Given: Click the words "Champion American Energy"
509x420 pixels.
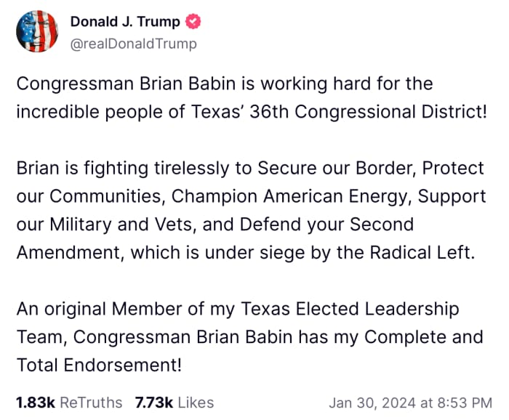Looking at the screenshot, I should coord(289,196).
